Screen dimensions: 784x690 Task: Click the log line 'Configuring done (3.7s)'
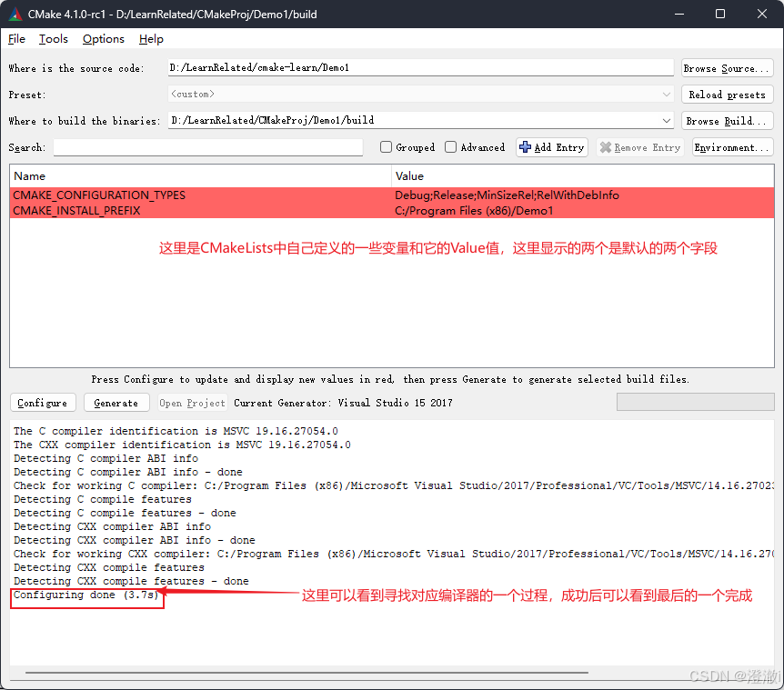coord(86,595)
